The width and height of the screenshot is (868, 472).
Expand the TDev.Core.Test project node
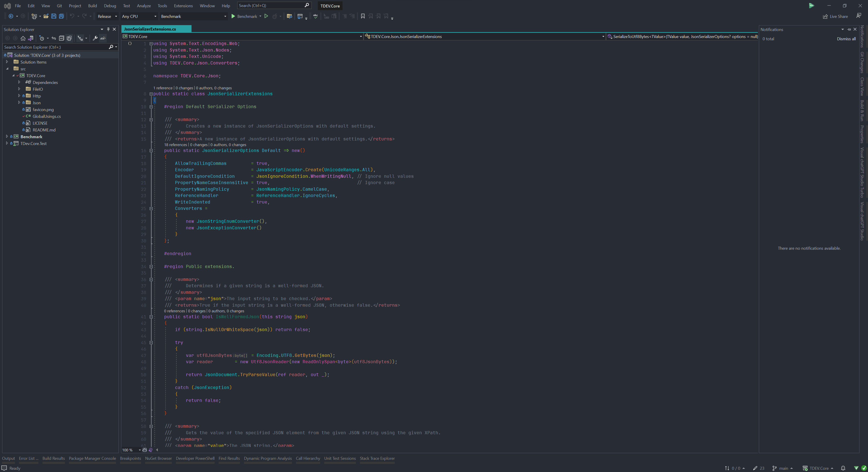[7, 143]
